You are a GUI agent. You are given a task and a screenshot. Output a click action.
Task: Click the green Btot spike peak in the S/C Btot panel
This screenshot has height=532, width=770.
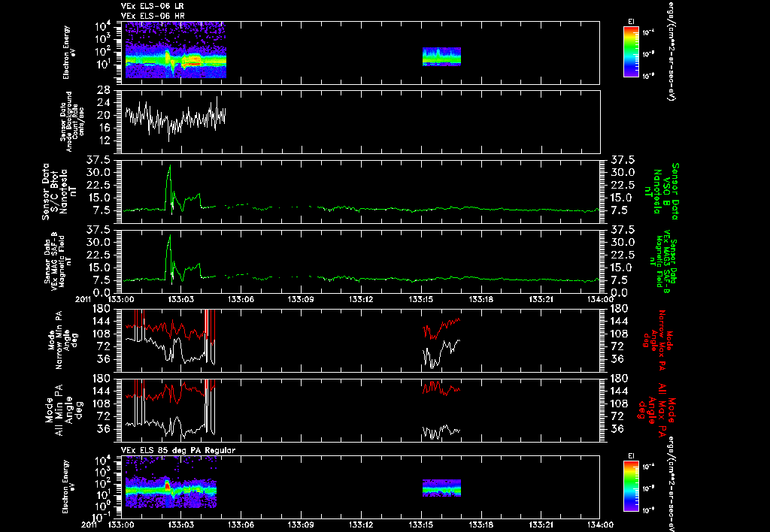coord(170,166)
